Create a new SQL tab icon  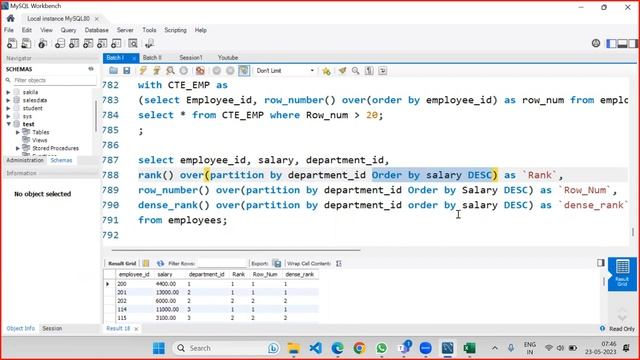point(12,43)
